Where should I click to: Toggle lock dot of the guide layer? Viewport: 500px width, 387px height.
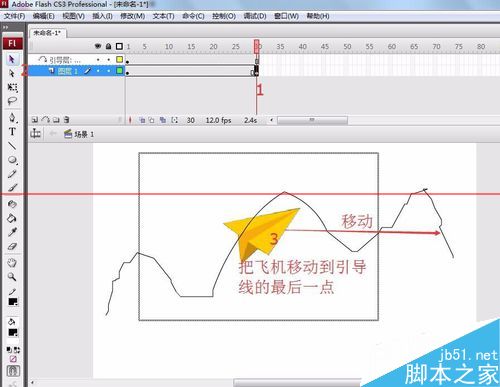(109, 60)
